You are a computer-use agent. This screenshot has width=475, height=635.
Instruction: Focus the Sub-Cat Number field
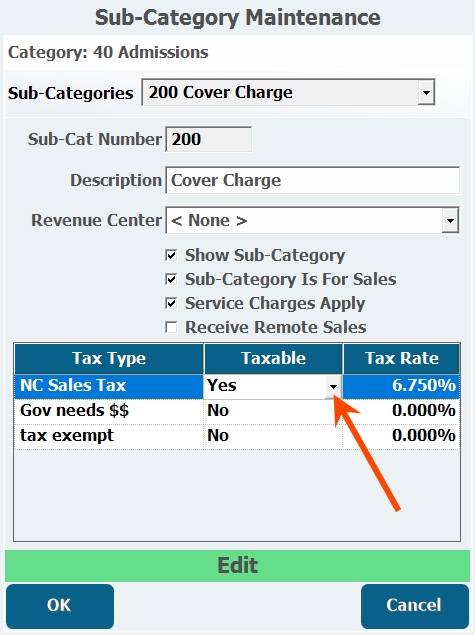[209, 139]
